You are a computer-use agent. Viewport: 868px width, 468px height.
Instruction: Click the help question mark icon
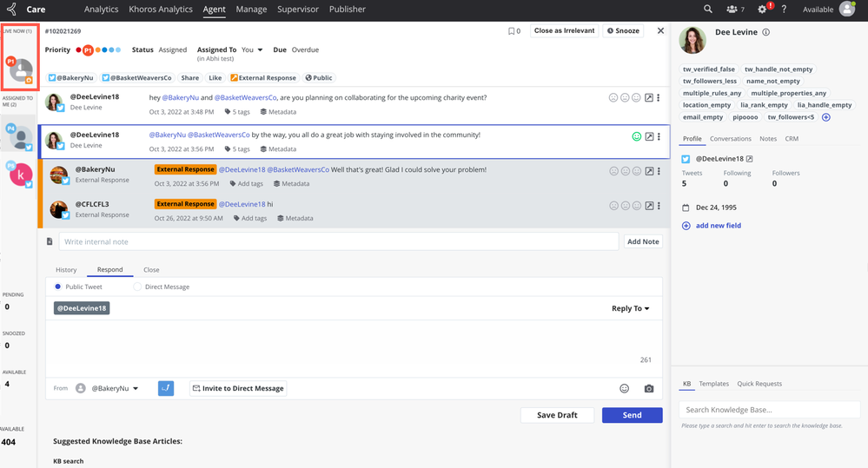[x=784, y=10]
